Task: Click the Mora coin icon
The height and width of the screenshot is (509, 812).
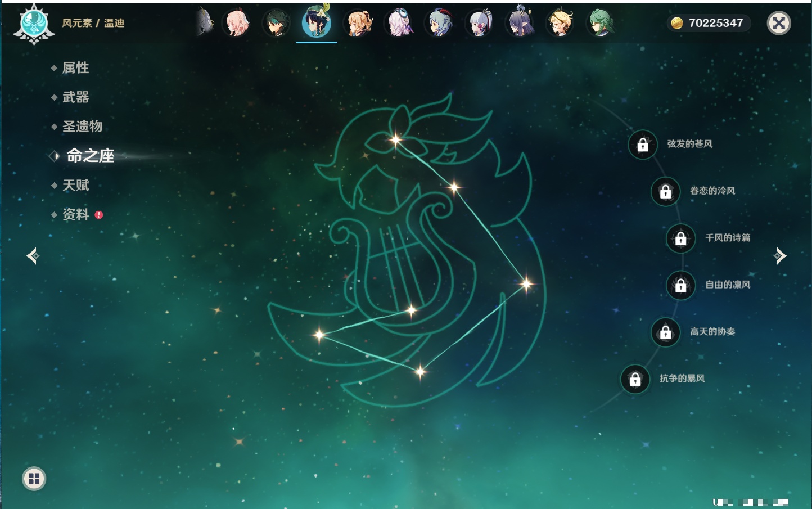Action: point(677,23)
